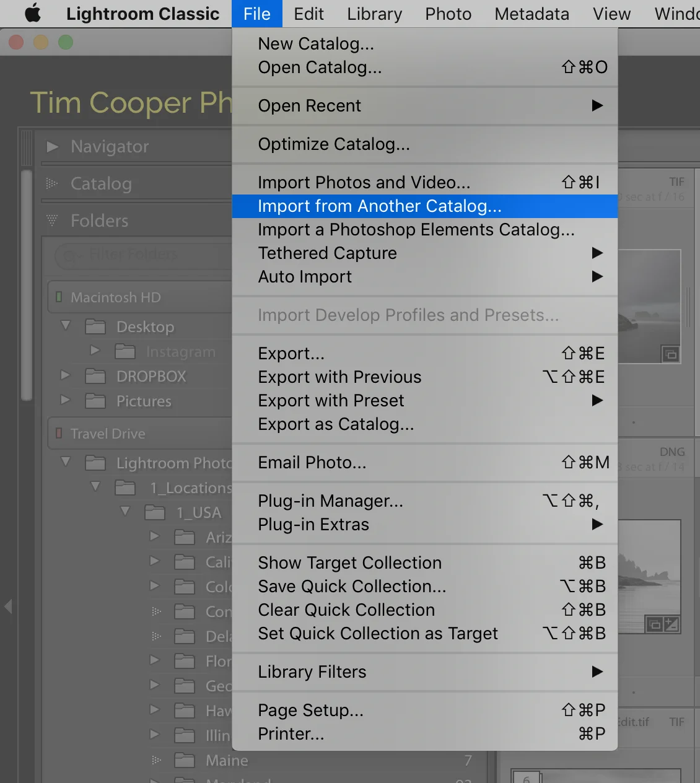
Task: Expand the DROPBOX folder triangle
Action: [65, 375]
